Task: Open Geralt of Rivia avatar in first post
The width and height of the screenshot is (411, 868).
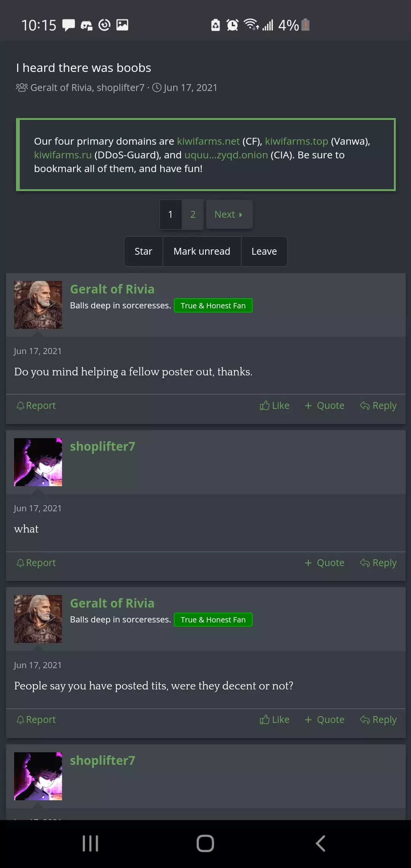Action: click(x=38, y=305)
